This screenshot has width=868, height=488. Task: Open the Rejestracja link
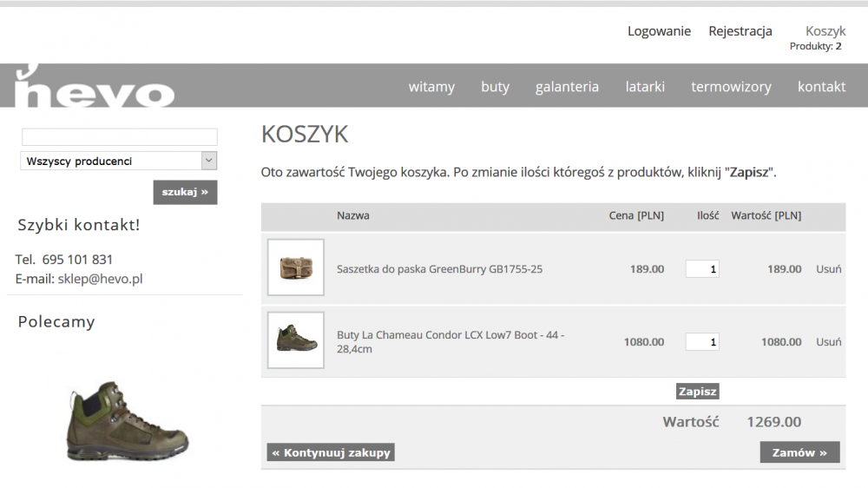click(740, 31)
